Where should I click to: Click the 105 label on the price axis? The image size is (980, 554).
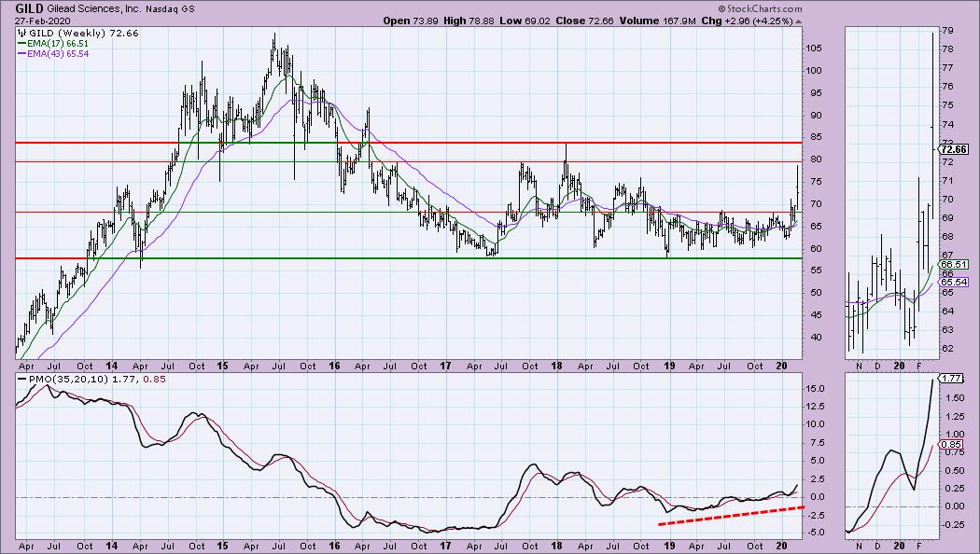coord(814,48)
